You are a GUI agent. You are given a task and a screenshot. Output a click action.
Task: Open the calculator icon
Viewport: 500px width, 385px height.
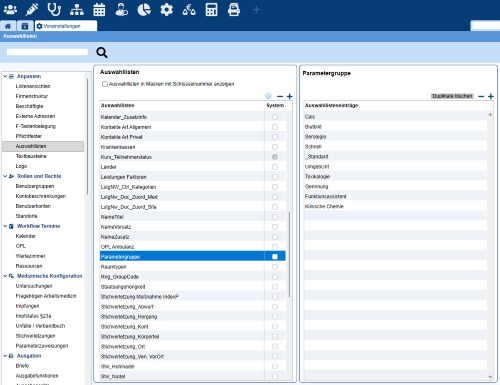(x=211, y=10)
